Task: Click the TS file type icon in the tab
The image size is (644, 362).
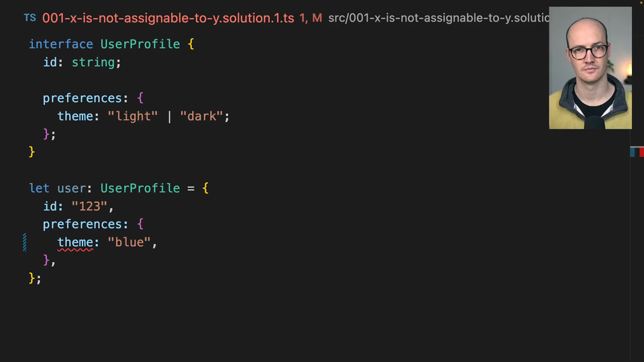Action: coord(30,18)
